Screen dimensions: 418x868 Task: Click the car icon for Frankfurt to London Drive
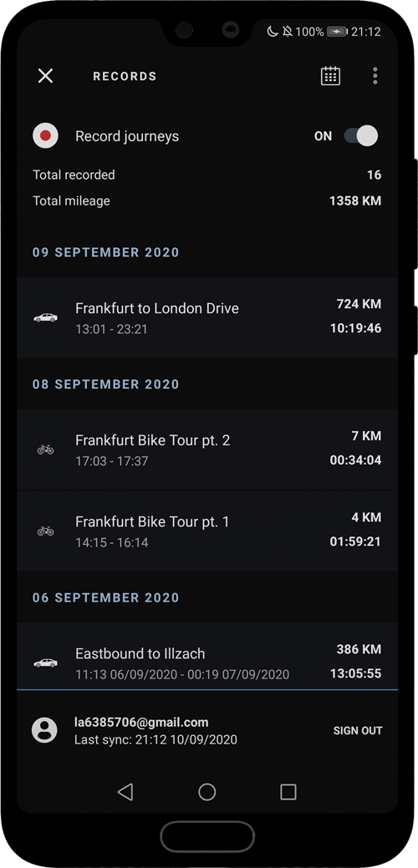tap(45, 317)
